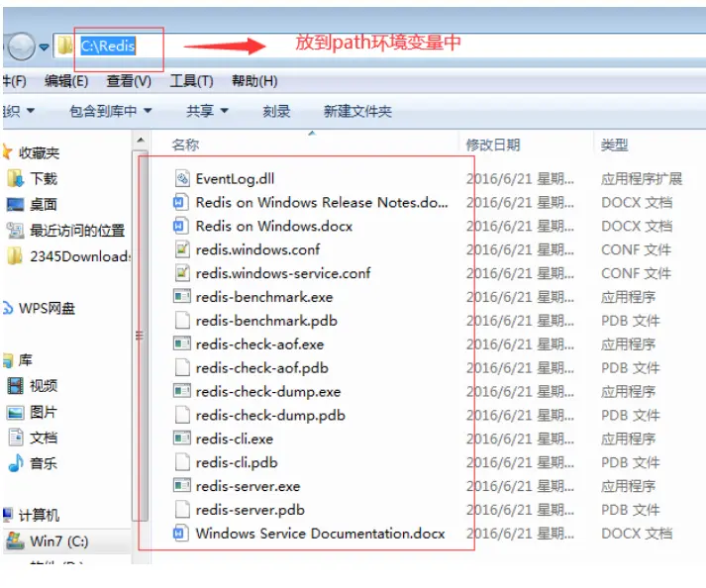Click the sidebar scroll-up arrow
Screen dimensions: 706x588
click(141, 140)
